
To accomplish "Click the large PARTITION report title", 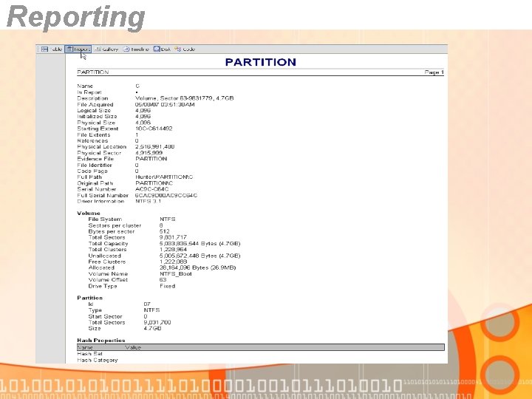I will [261, 62].
